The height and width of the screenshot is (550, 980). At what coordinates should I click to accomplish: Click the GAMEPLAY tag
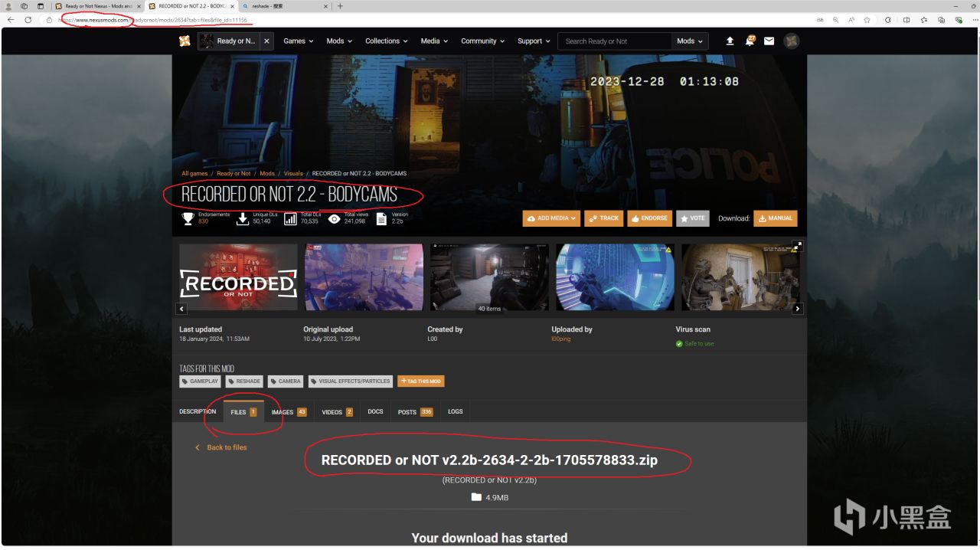[201, 381]
